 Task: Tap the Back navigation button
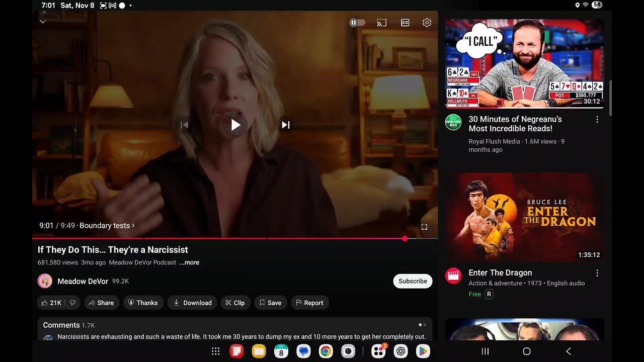point(569,351)
